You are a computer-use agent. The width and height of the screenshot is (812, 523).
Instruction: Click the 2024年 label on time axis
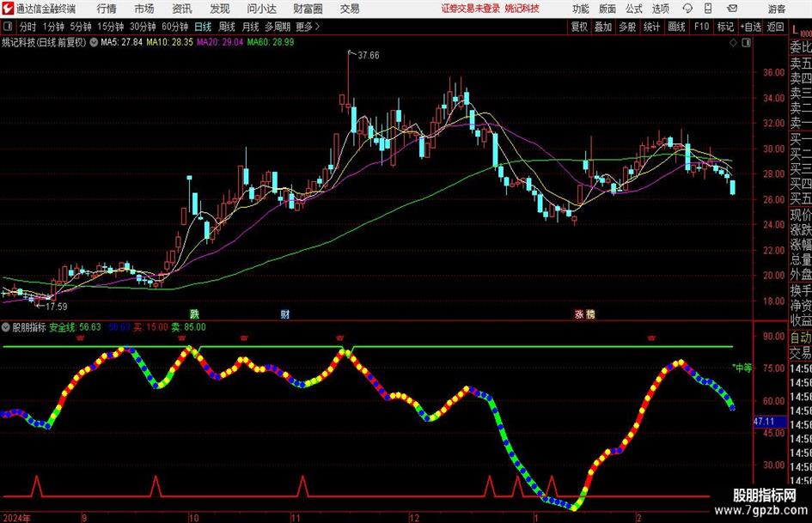(x=16, y=518)
